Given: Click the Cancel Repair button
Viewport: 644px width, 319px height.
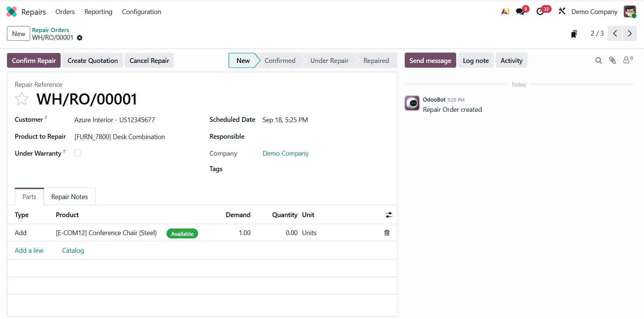Looking at the screenshot, I should click(x=149, y=60).
